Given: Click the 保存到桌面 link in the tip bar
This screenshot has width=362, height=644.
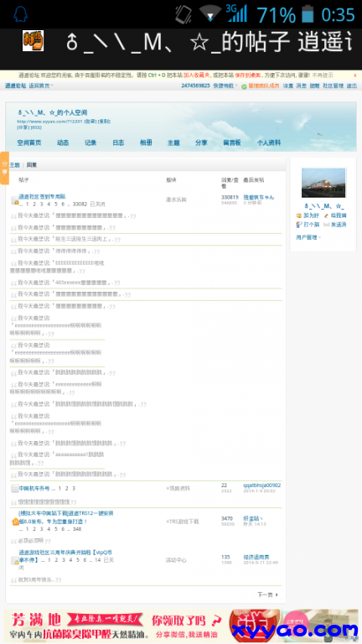Looking at the screenshot, I should pyautogui.click(x=250, y=75).
